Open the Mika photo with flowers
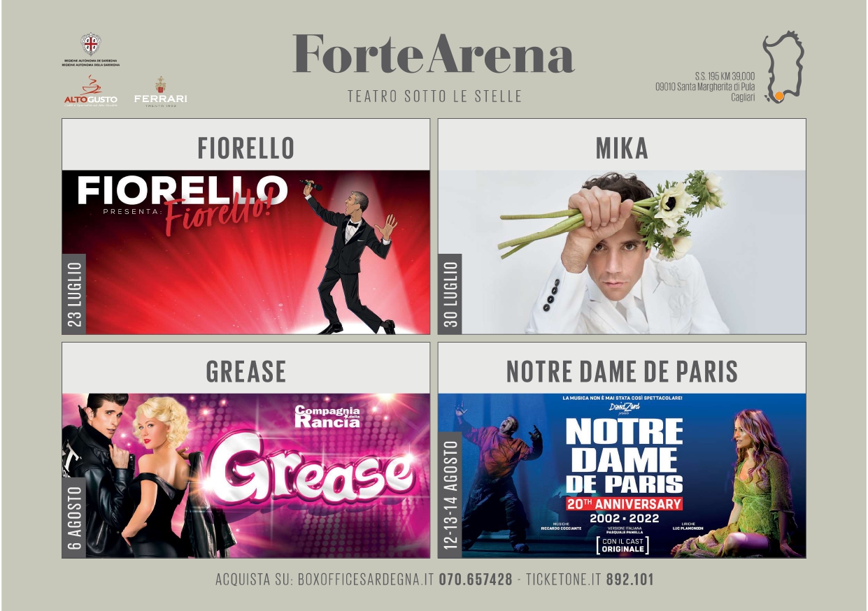Image resolution: width=868 pixels, height=611 pixels. [x=622, y=252]
